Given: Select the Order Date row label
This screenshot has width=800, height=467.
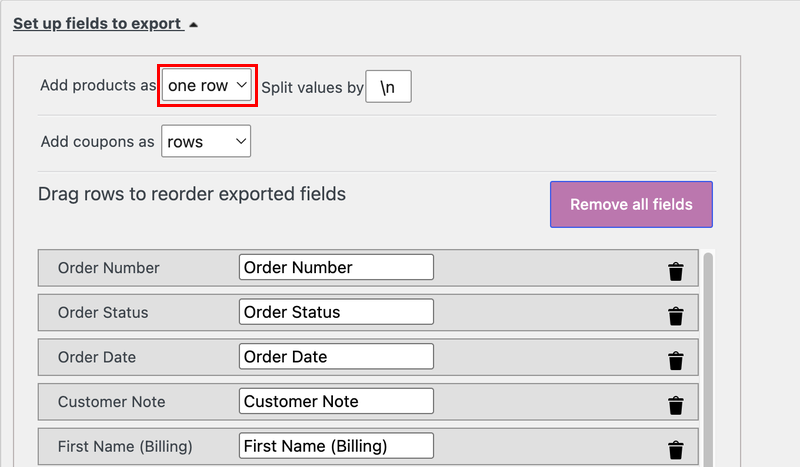Looking at the screenshot, I should [x=97, y=357].
